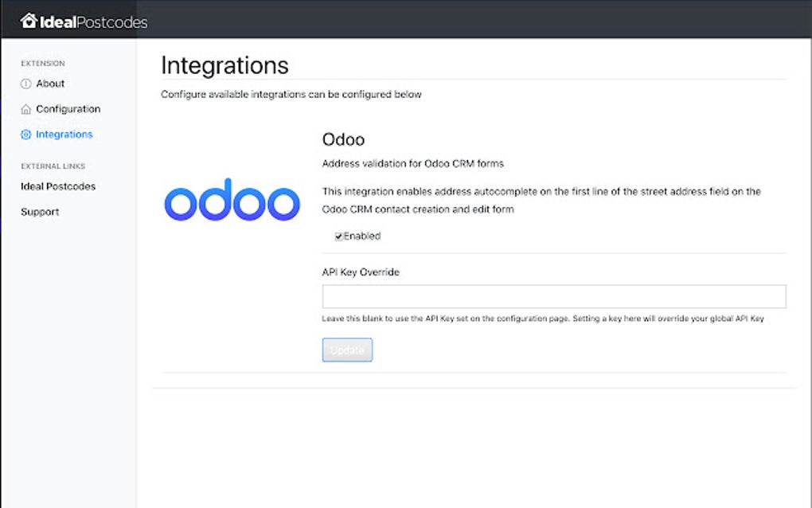Click the API Key Override label

tap(361, 272)
